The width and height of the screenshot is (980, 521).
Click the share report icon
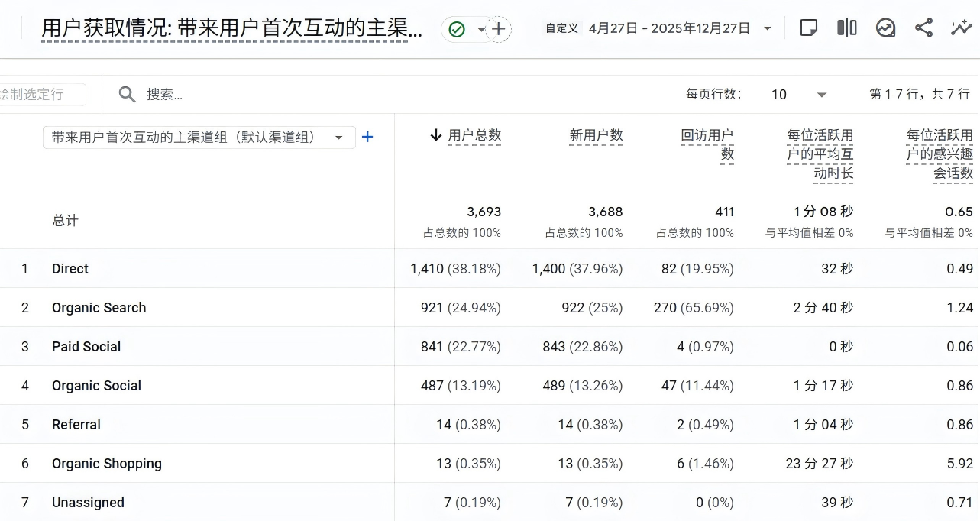923,28
